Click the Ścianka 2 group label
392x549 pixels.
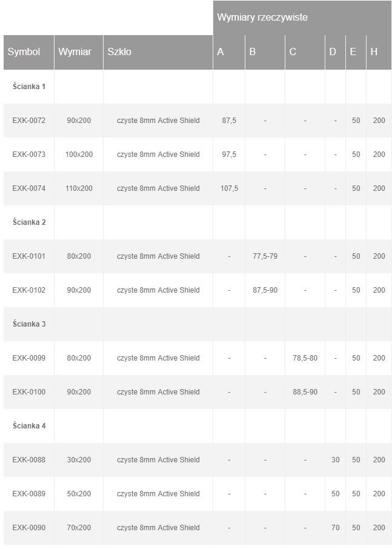tap(29, 222)
